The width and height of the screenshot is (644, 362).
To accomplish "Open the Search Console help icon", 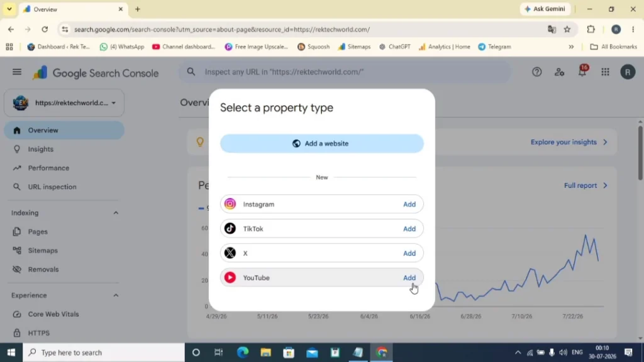I will click(x=537, y=72).
